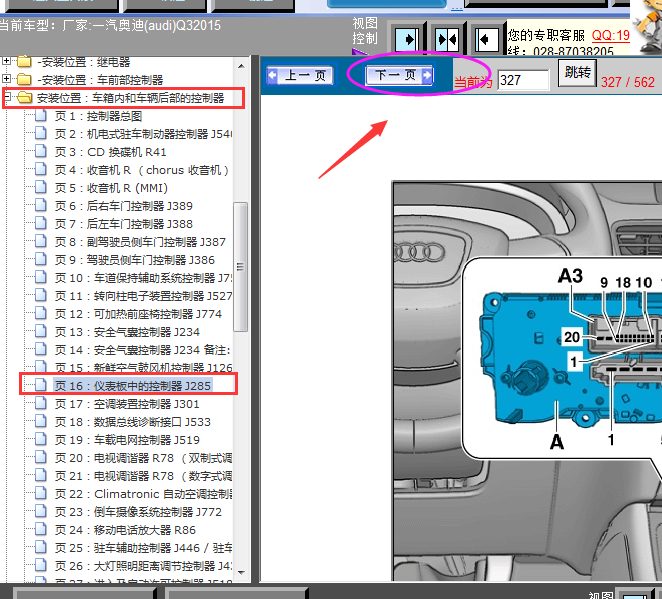This screenshot has height=599, width=662.
Task: Open 页 21：电视调谐器 R78 数字式
Action: pyautogui.click(x=143, y=476)
